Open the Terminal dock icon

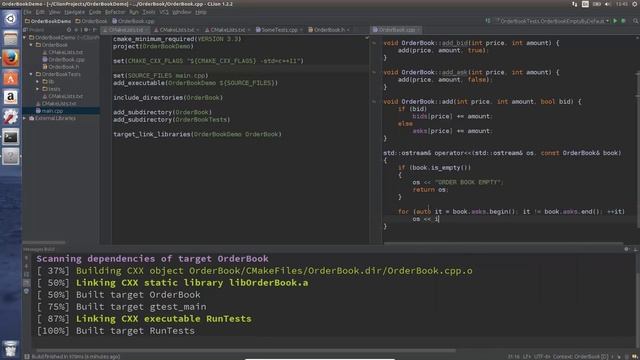pos(11,137)
